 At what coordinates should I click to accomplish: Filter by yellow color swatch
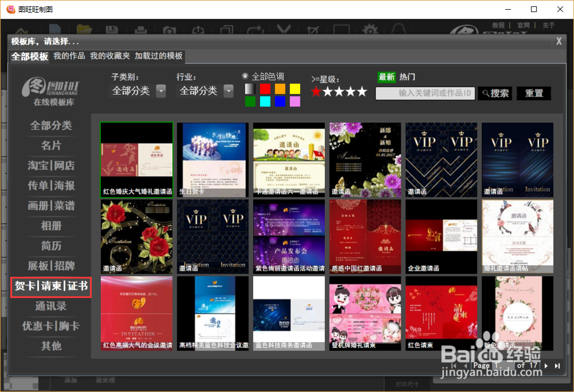(295, 89)
